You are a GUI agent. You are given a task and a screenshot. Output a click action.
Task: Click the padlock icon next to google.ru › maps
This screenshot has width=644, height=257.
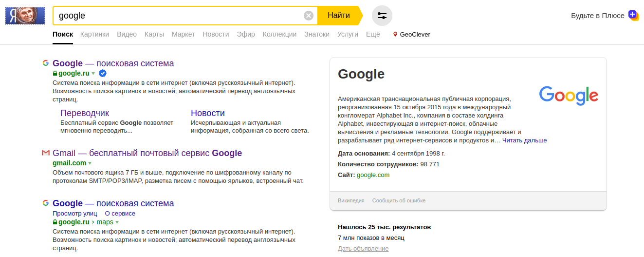pos(55,222)
